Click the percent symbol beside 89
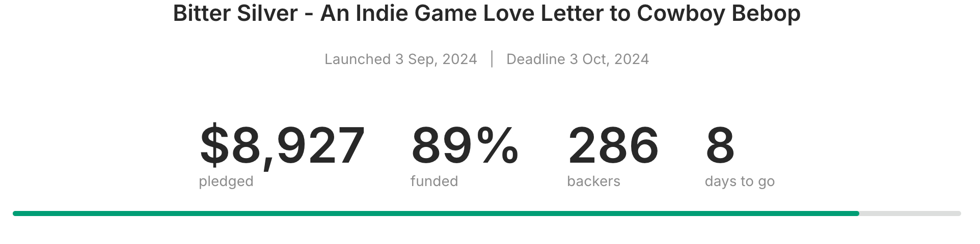Screen dimensions: 980x244 (498, 146)
